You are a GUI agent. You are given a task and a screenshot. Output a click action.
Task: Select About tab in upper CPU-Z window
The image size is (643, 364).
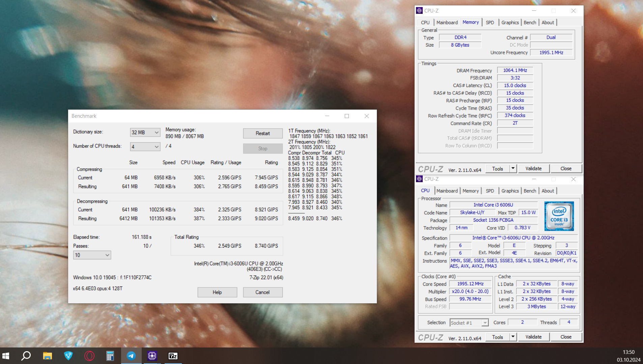pyautogui.click(x=548, y=23)
